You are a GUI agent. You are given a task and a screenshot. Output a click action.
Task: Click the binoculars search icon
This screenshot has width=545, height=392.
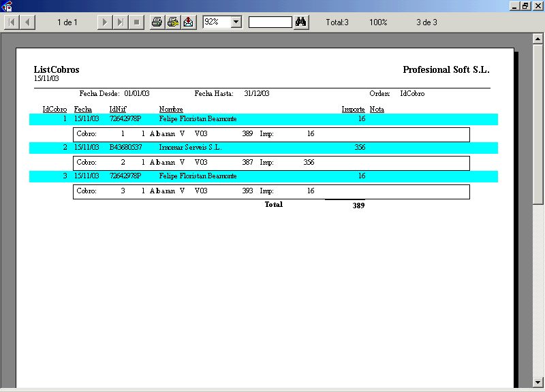click(302, 22)
